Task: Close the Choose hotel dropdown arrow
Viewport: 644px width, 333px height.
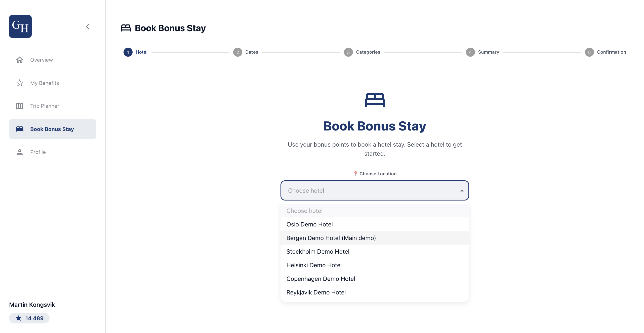Action: 462,191
